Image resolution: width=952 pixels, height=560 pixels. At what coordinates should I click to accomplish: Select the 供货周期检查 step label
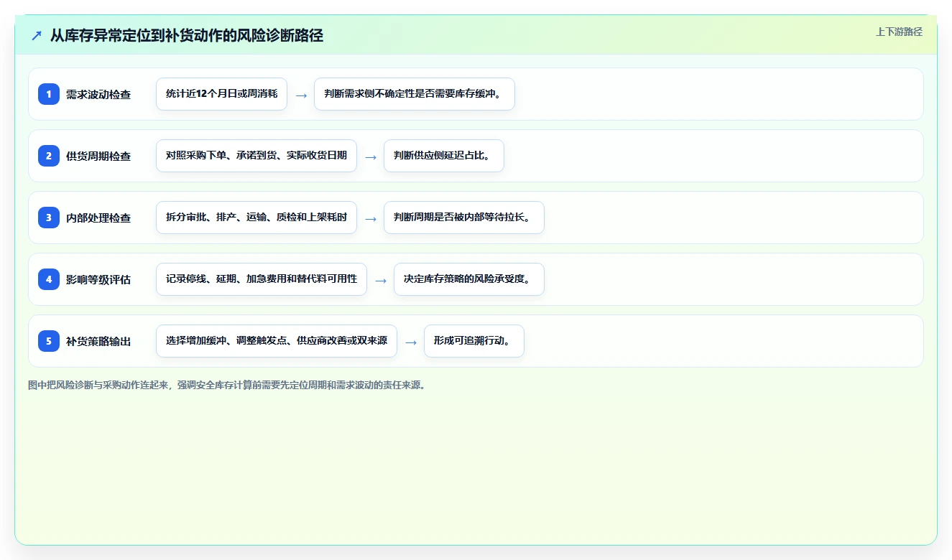pyautogui.click(x=98, y=156)
